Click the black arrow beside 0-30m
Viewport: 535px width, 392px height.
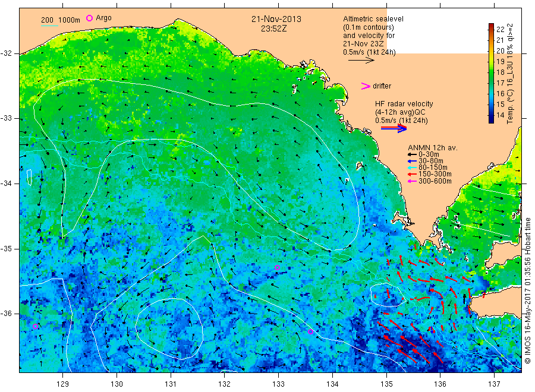tap(412, 154)
